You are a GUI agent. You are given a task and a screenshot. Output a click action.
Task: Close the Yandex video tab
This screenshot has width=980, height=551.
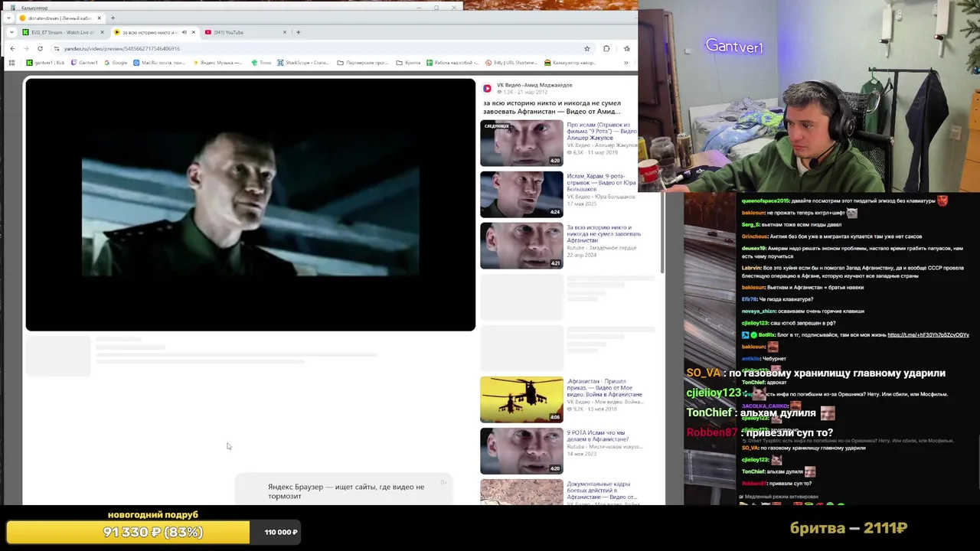pyautogui.click(x=193, y=32)
